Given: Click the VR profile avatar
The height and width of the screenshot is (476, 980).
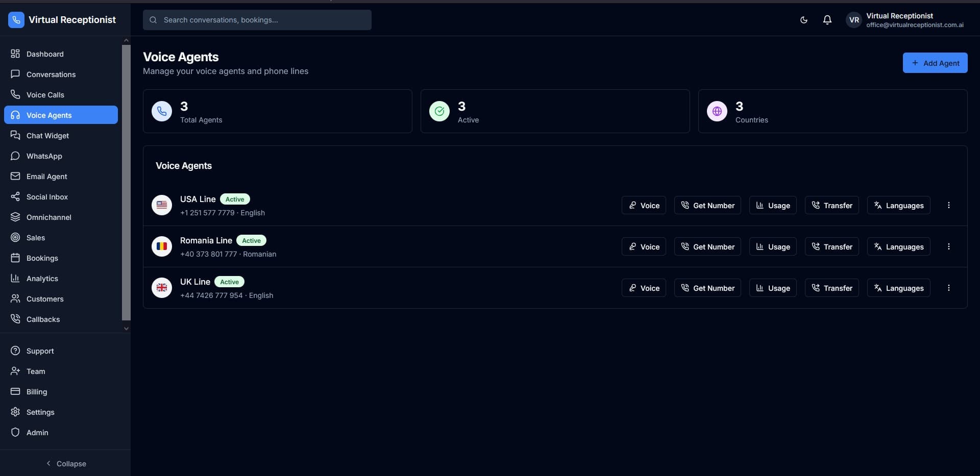Looking at the screenshot, I should (x=854, y=20).
